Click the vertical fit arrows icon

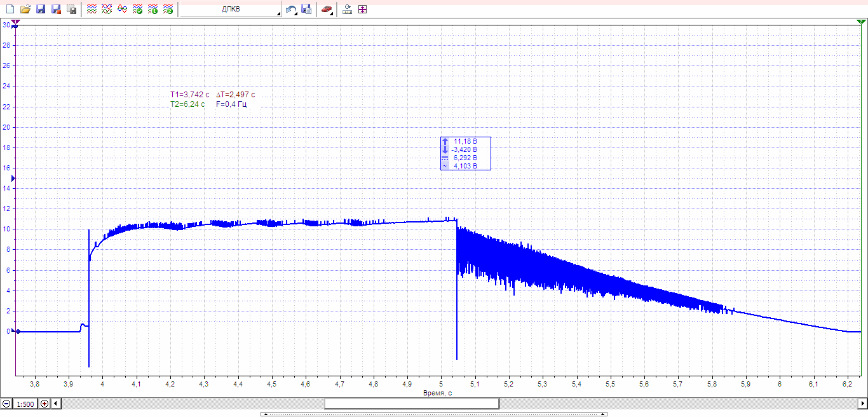pyautogui.click(x=362, y=10)
